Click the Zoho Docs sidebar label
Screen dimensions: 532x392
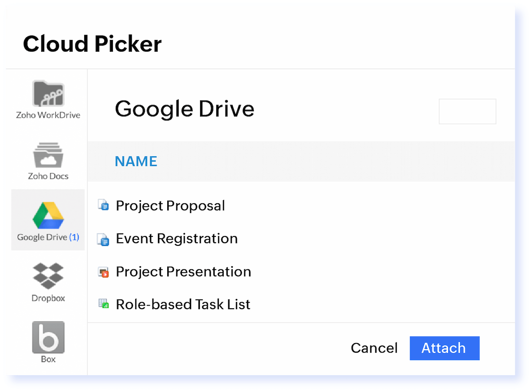48,176
